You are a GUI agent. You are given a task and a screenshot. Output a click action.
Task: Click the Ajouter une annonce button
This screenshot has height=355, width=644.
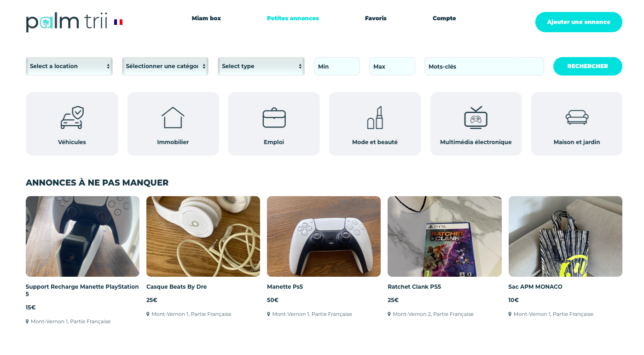click(x=579, y=22)
